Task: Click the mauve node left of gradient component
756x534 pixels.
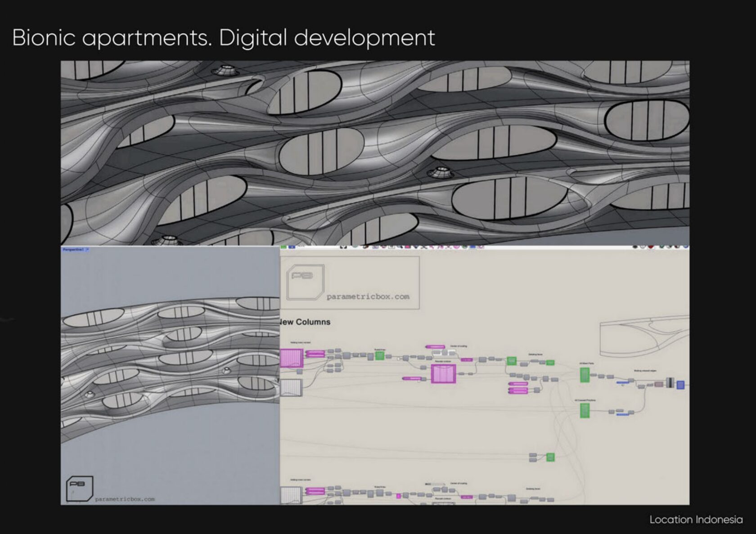Action: click(x=659, y=384)
